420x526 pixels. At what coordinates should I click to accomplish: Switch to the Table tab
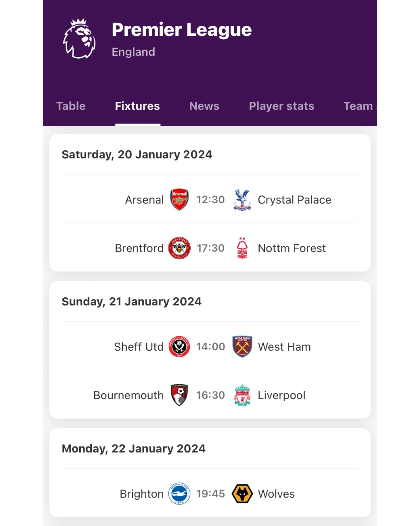tap(71, 106)
